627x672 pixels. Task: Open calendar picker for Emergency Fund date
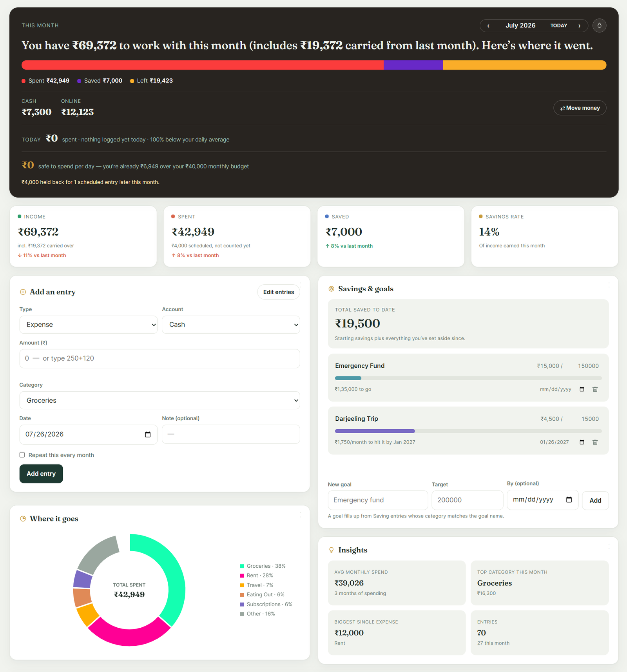pyautogui.click(x=582, y=389)
